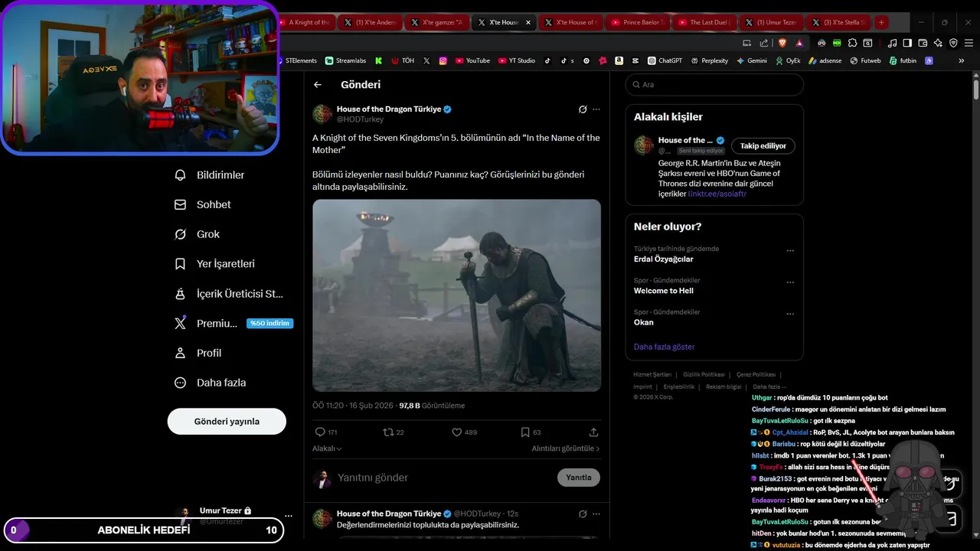Open more options for Erdal Özyağcılar trend
Image resolution: width=980 pixels, height=551 pixels.
coord(790,251)
